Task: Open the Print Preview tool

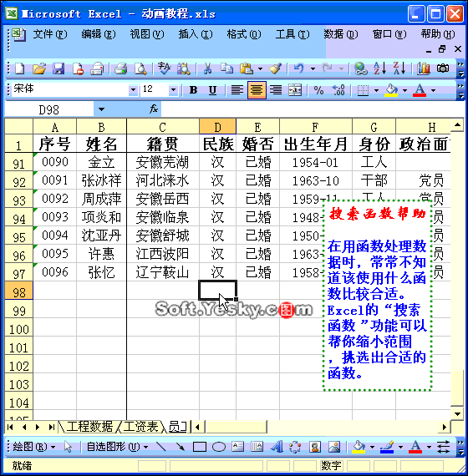Action: (140, 68)
